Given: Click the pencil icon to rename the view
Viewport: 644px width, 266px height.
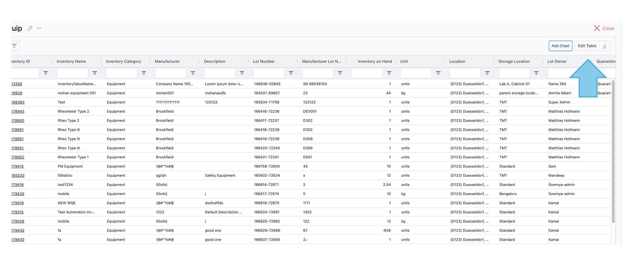Looking at the screenshot, I should [x=30, y=28].
